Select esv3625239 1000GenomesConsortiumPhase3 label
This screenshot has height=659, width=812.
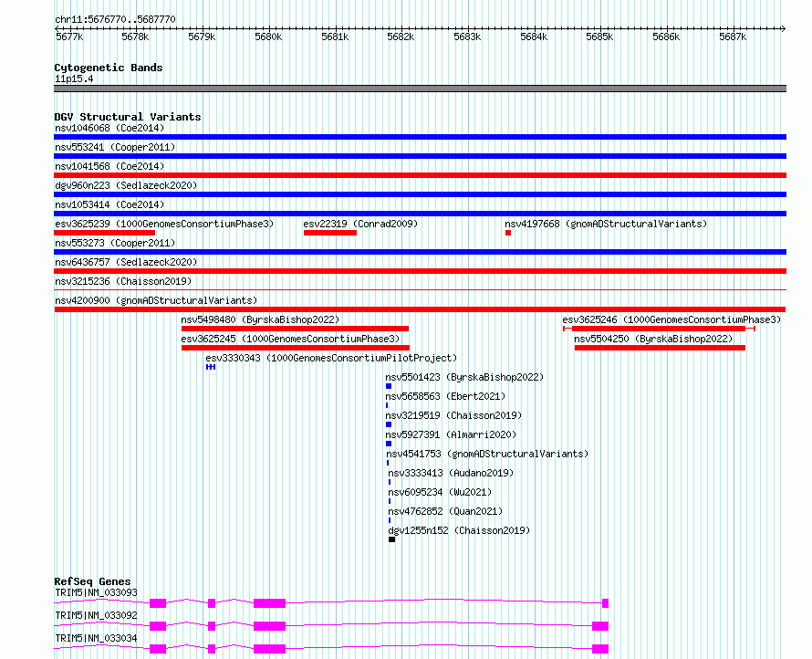point(164,224)
